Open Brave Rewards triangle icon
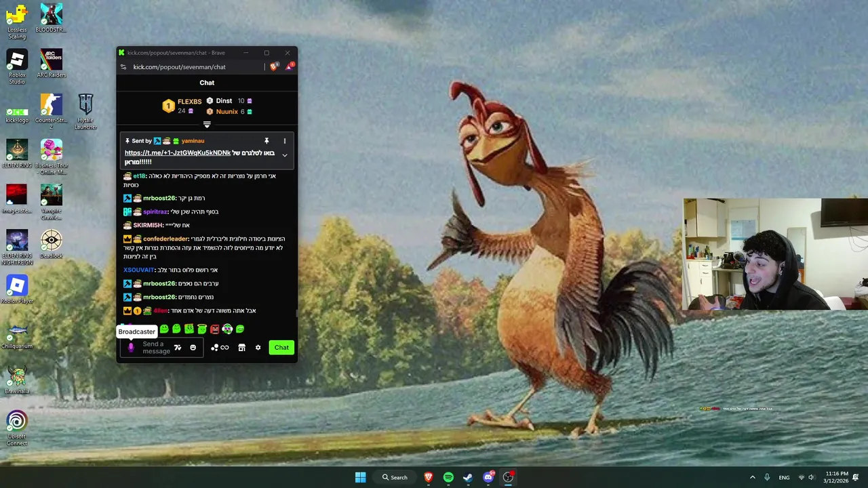868x488 pixels. 290,66
